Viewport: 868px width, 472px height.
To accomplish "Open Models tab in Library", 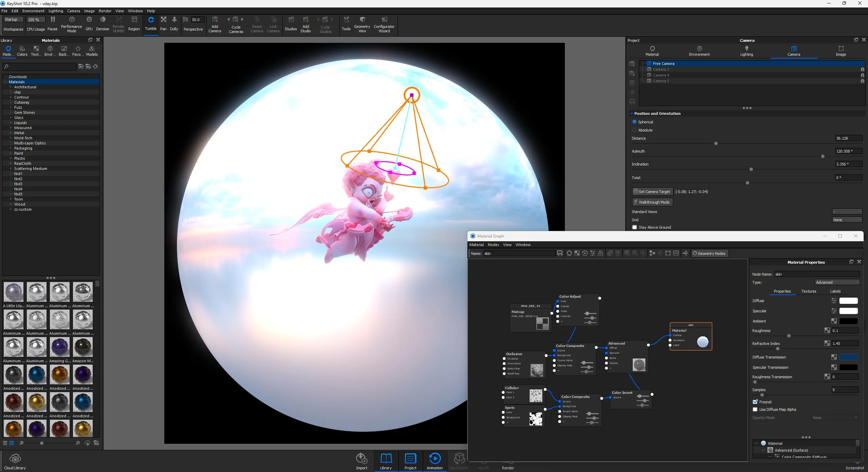I will [x=92, y=51].
